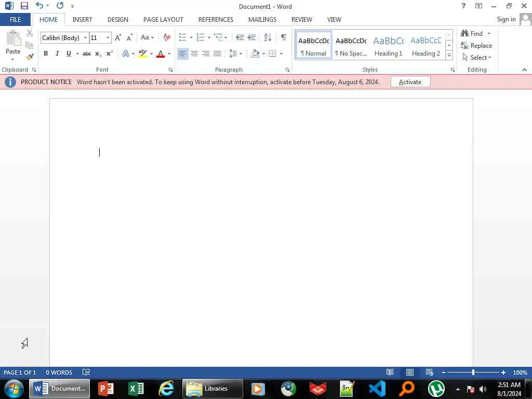Expand the Styles gallery More arrow
Viewport: 532px width, 399px height.
click(449, 55)
